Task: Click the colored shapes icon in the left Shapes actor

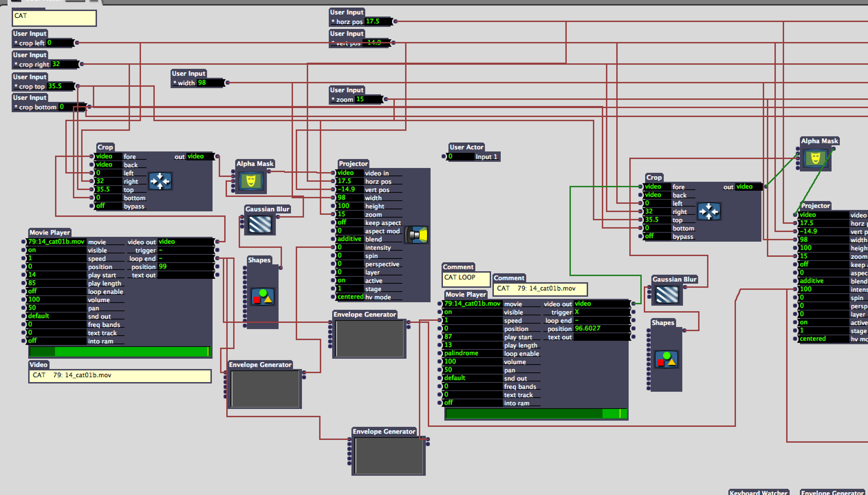Action: click(x=263, y=297)
